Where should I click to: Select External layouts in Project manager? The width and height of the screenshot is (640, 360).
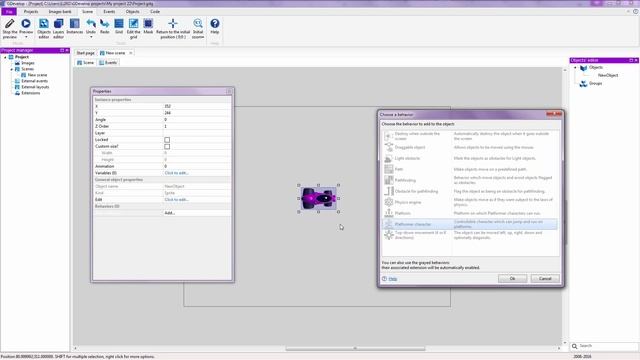(x=35, y=87)
